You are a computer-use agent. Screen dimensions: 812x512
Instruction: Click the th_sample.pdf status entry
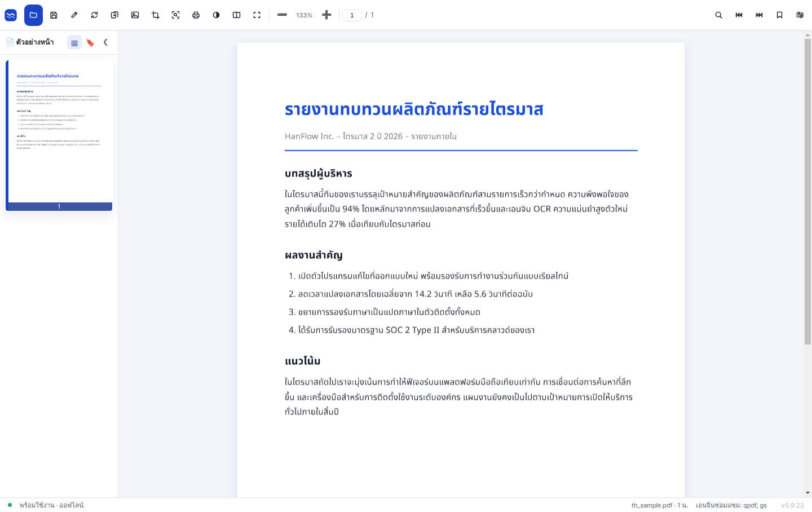659,505
